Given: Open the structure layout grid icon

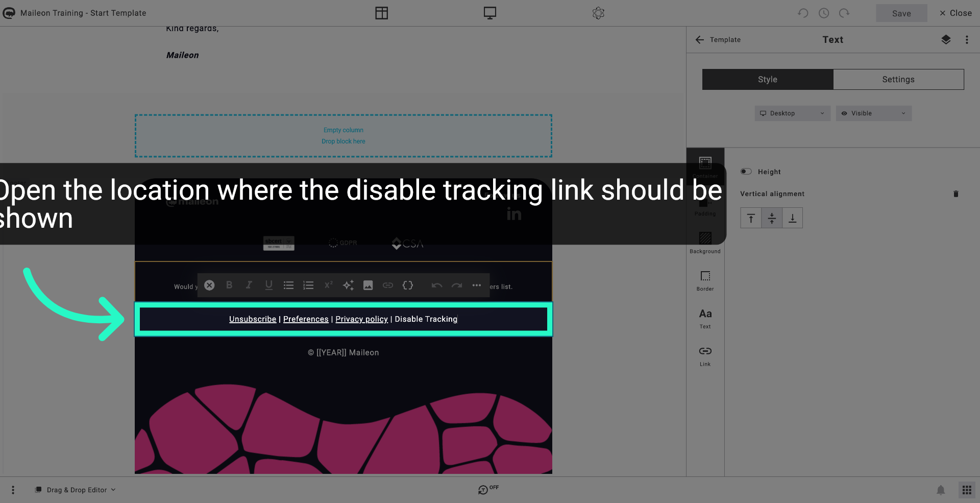Looking at the screenshot, I should pyautogui.click(x=381, y=13).
